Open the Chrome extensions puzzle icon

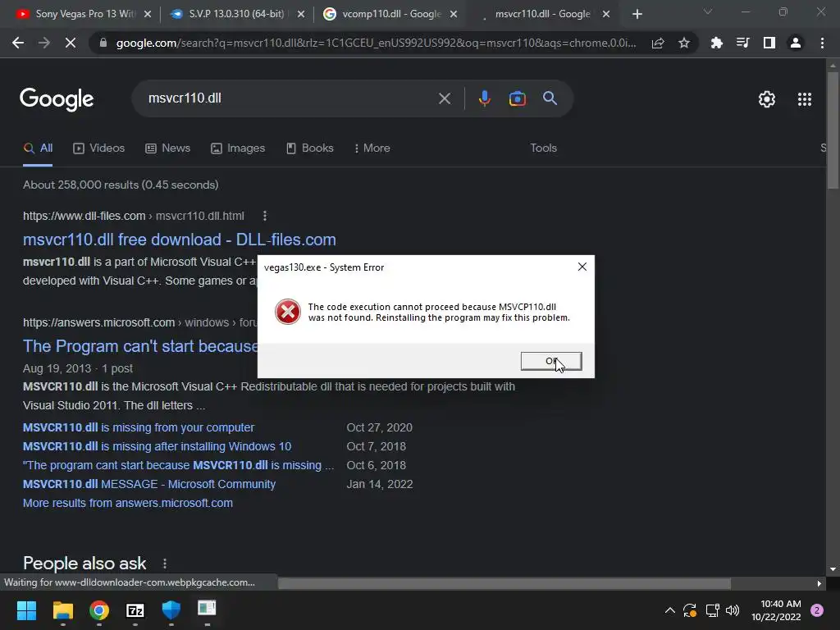point(716,43)
